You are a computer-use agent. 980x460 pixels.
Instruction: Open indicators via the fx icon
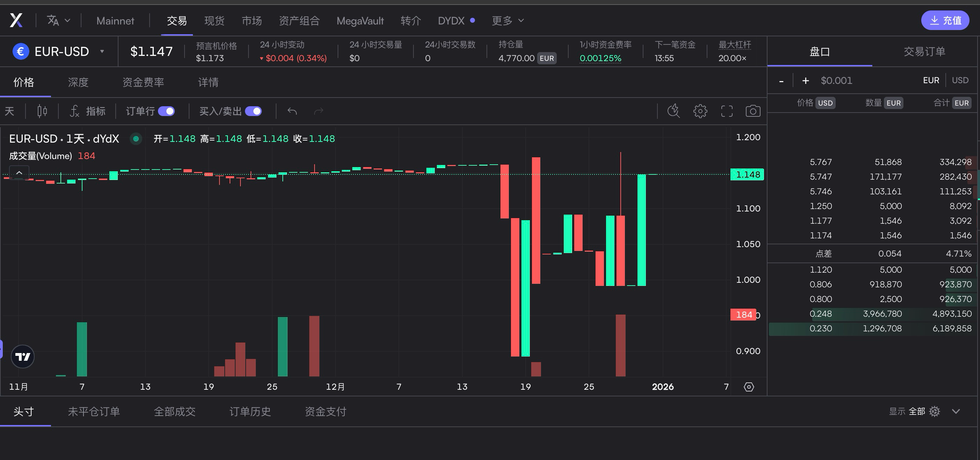[x=74, y=111]
